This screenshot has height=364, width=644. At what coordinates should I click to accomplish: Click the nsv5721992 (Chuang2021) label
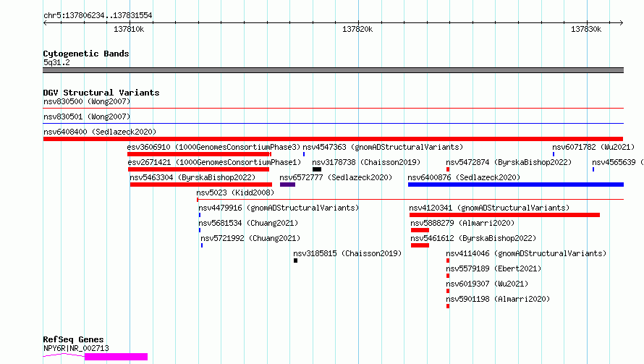coord(250,238)
